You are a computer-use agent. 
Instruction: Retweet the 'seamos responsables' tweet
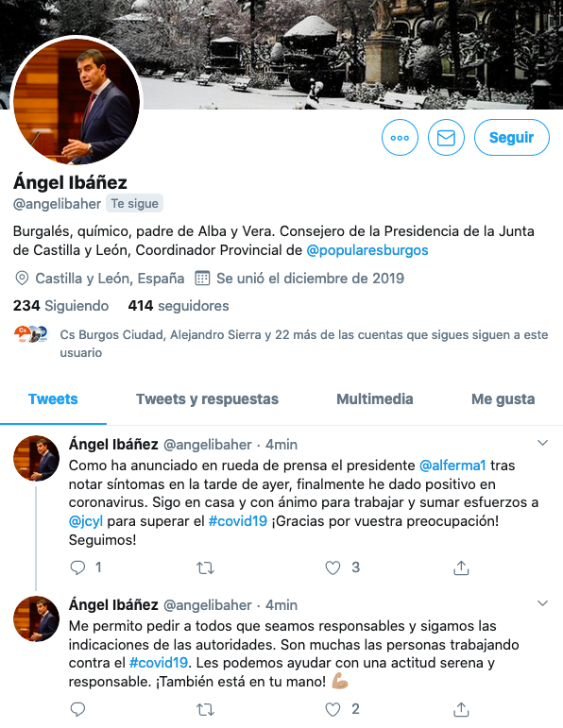(205, 709)
